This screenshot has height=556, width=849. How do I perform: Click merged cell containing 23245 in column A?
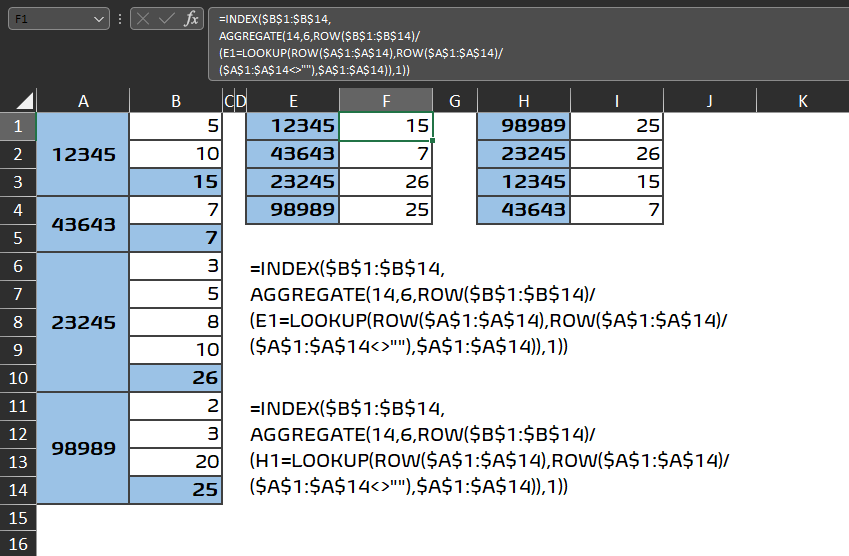tap(83, 322)
